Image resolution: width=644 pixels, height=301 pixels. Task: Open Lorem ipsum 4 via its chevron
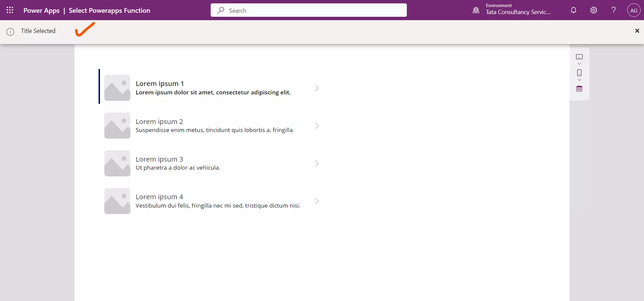point(317,201)
